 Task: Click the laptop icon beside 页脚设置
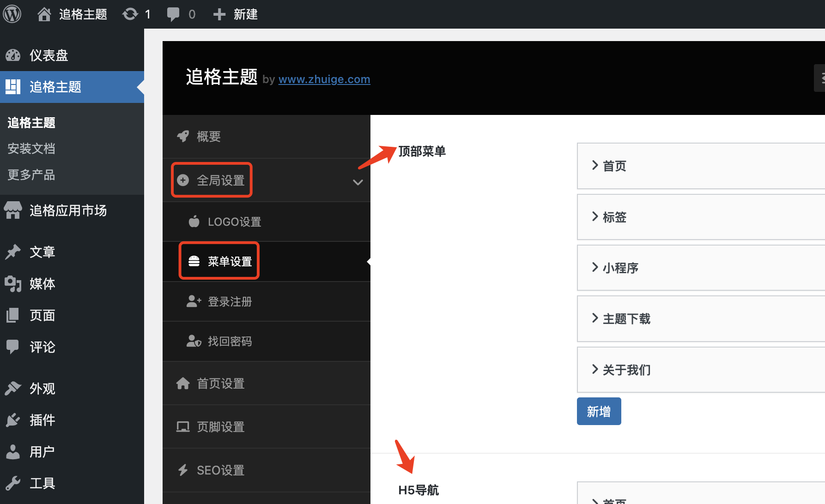coord(183,427)
